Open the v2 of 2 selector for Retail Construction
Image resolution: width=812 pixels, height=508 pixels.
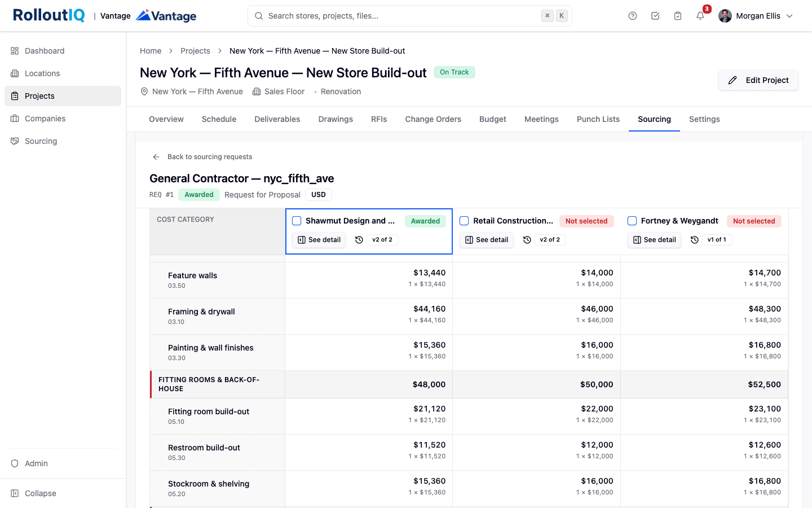[550, 240]
